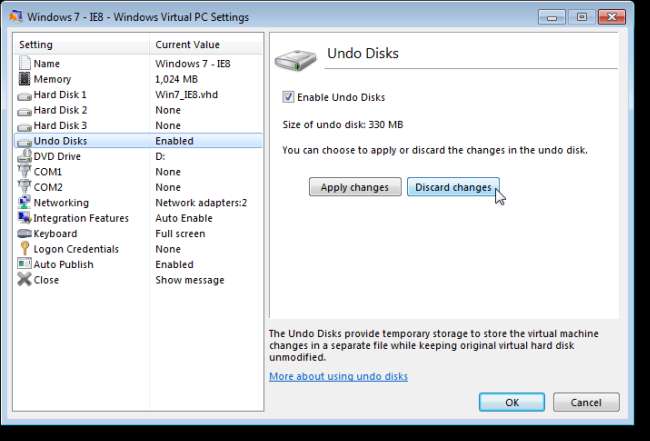Close the window with red X button

click(x=611, y=17)
